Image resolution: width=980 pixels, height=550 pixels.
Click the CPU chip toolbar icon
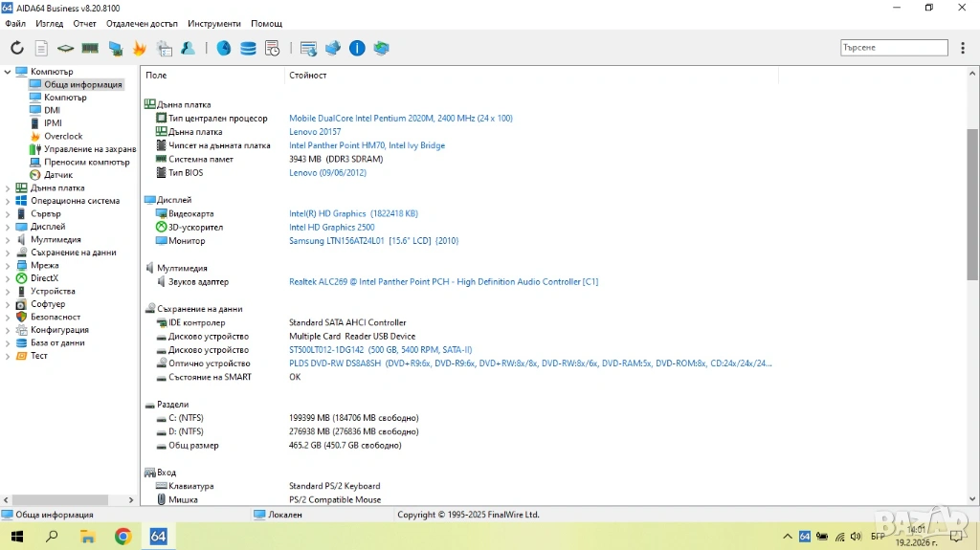65,48
